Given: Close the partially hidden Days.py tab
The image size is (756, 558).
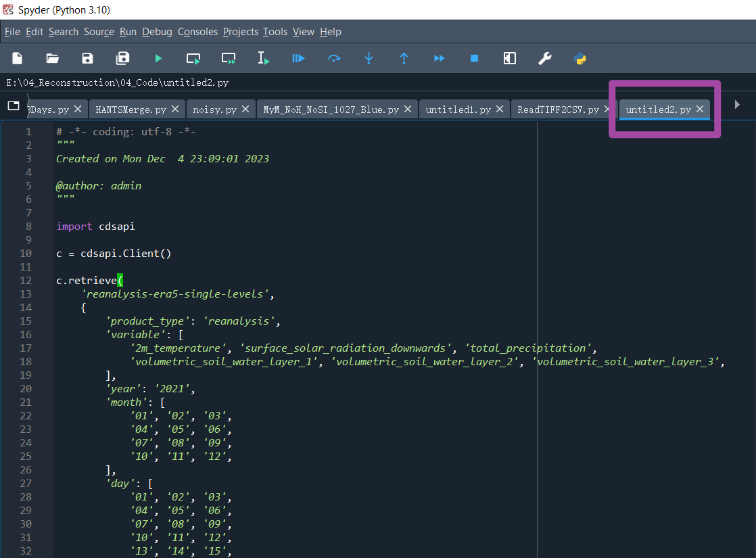Looking at the screenshot, I should pos(78,110).
